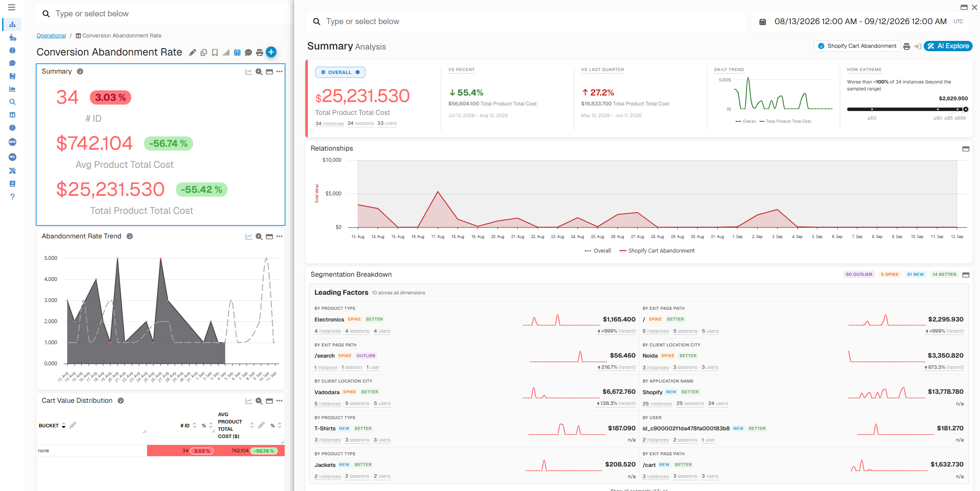Toggle the 14 BETTER segment filter
Viewport: 980px width, 491px height.
click(x=944, y=275)
